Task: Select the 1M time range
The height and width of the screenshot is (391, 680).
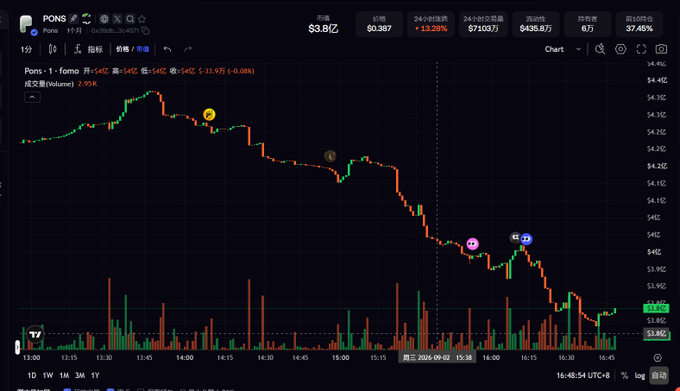Action: click(x=64, y=375)
